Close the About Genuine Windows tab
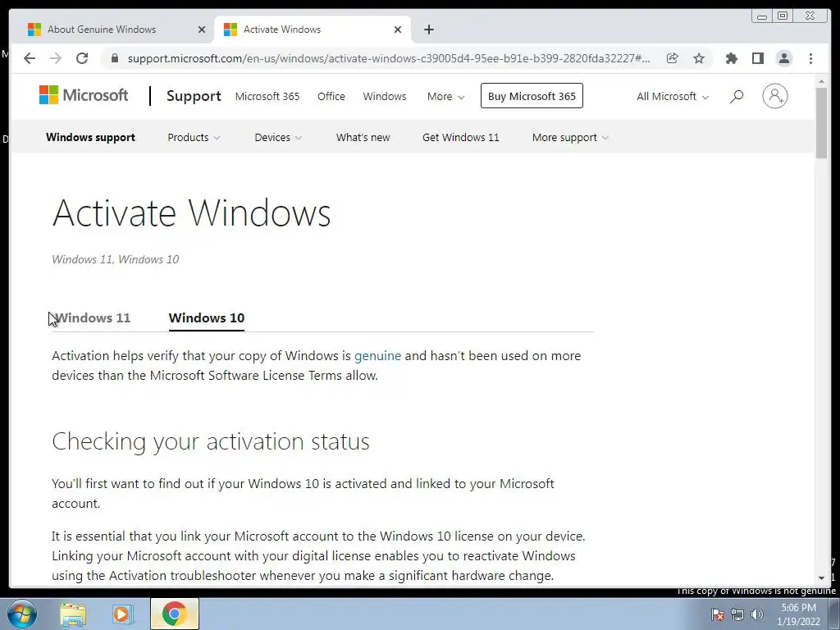This screenshot has height=630, width=840. [x=202, y=30]
